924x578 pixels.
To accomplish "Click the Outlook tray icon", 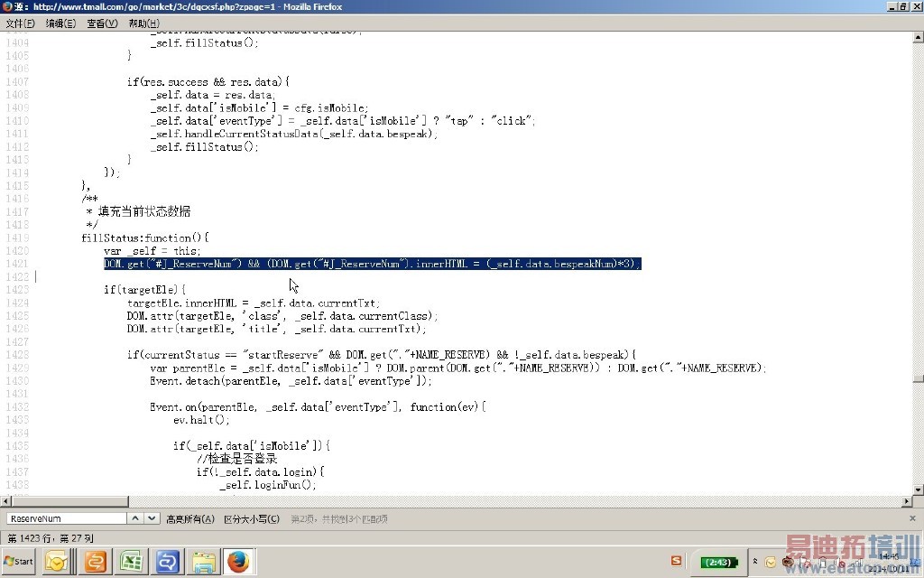I will pyautogui.click(x=771, y=562).
